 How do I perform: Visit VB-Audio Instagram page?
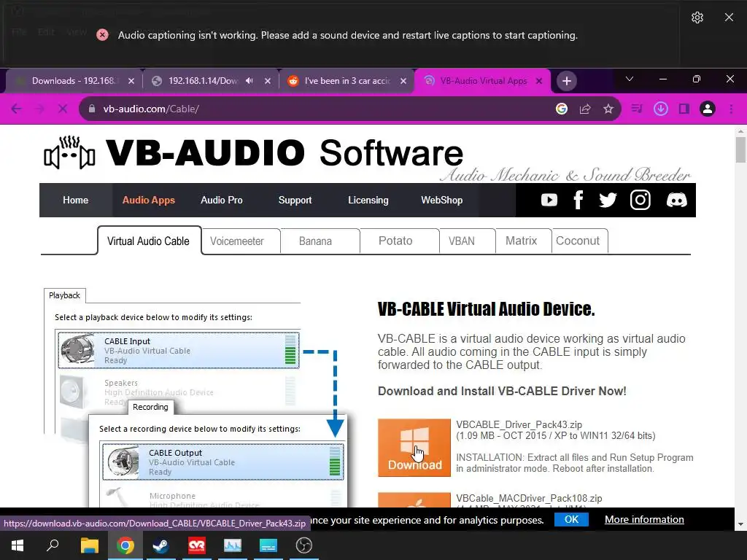click(x=640, y=200)
